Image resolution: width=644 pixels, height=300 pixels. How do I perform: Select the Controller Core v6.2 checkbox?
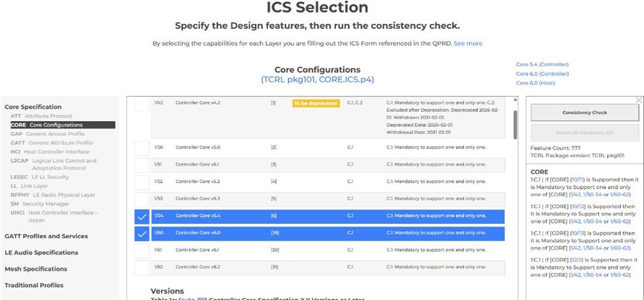[x=142, y=268]
